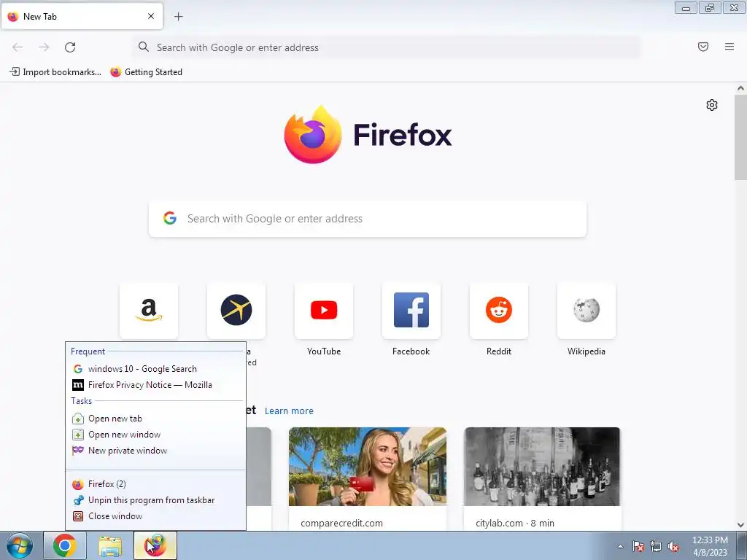This screenshot has height=560, width=747.
Task: Open citylab.com story thumbnail
Action: pyautogui.click(x=542, y=467)
